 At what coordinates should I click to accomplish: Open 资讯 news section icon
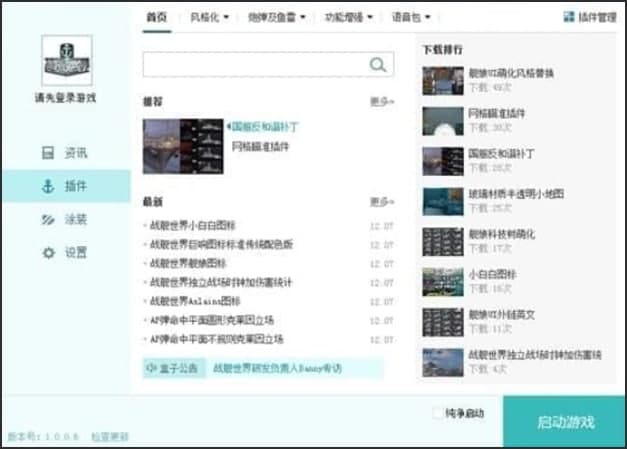click(47, 153)
